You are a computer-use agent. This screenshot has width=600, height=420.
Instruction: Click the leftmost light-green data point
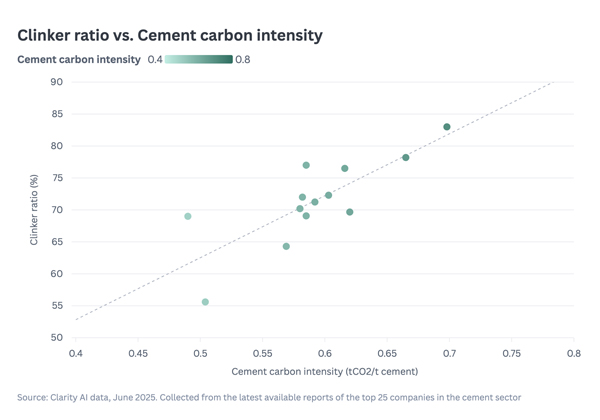pos(188,216)
